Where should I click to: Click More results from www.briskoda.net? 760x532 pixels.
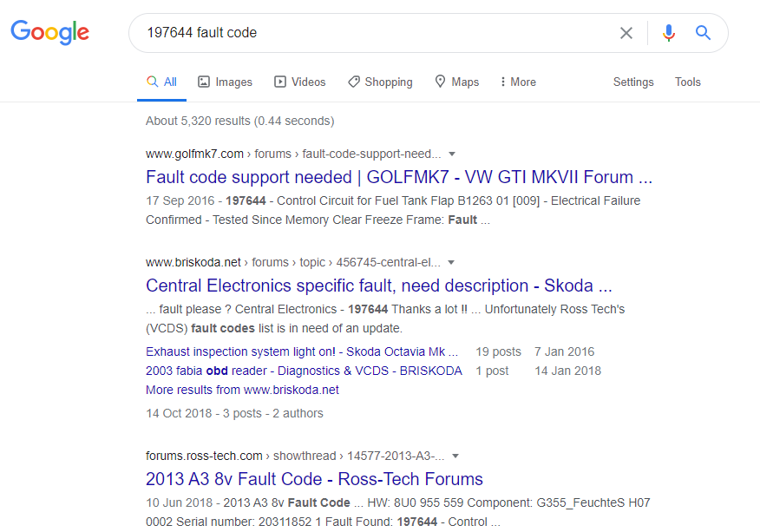(x=242, y=390)
